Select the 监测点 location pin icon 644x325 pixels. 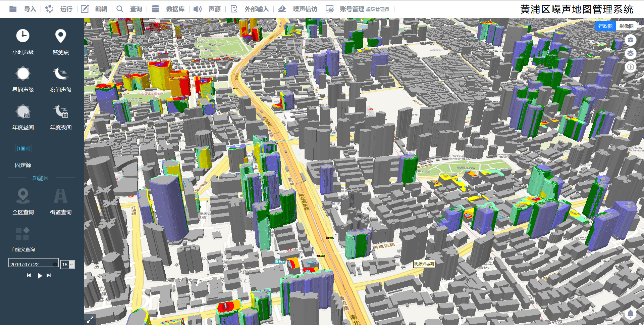61,36
